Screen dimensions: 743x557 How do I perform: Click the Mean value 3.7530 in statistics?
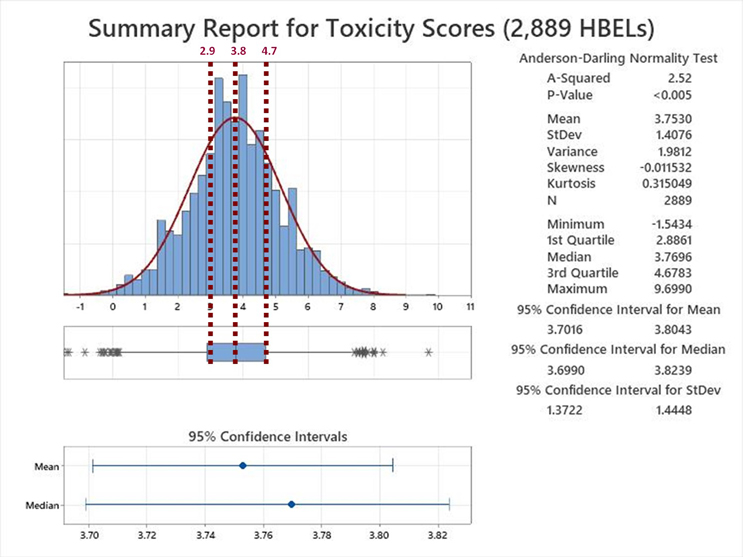[673, 119]
